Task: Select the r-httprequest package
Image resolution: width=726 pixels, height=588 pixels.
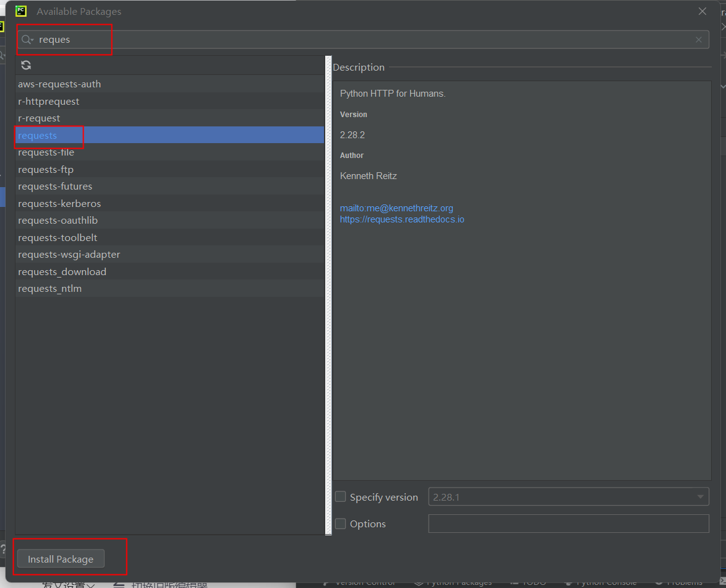Action: point(170,102)
